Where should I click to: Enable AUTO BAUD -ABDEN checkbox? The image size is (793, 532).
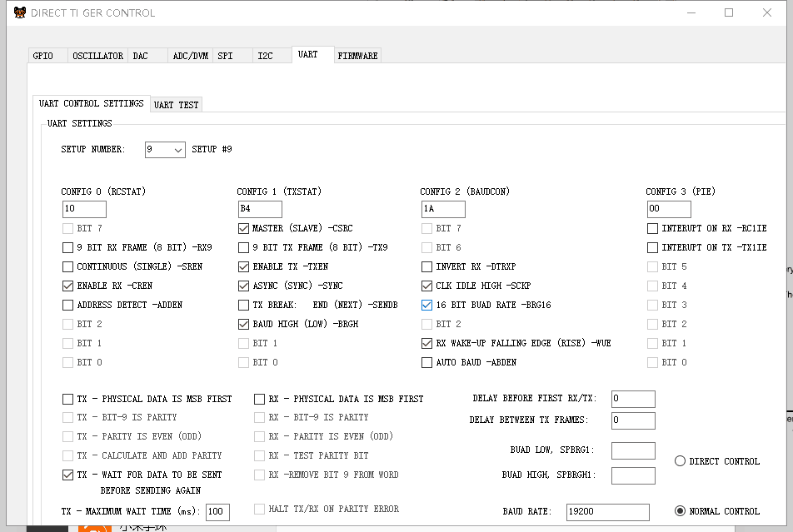(x=426, y=363)
